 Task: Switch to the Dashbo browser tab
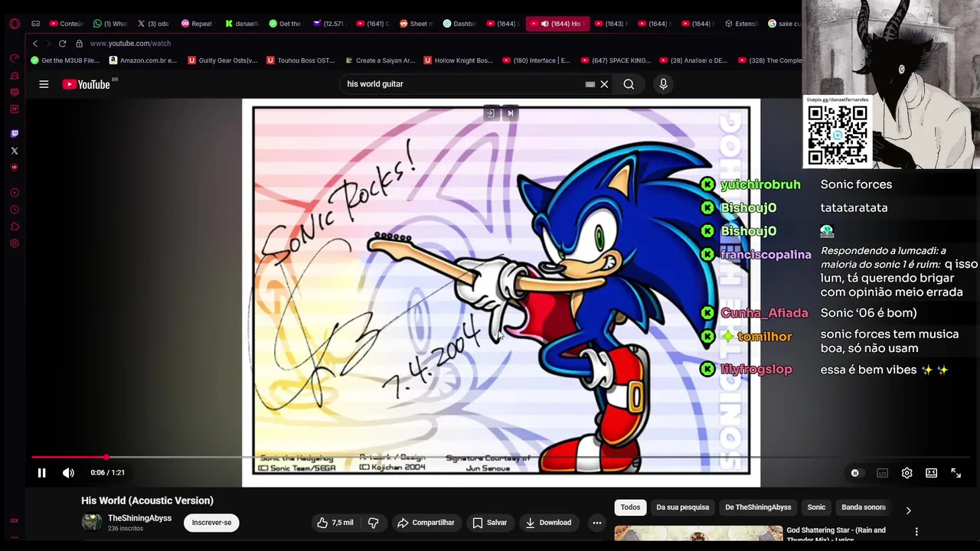[x=459, y=24]
